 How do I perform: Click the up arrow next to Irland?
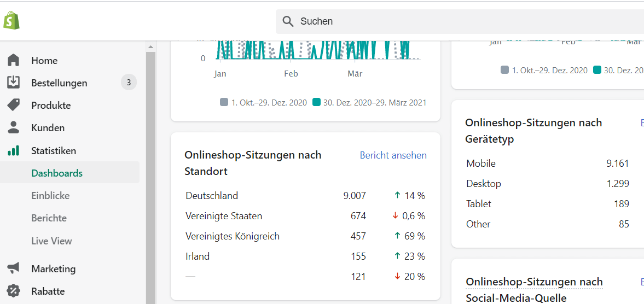point(397,256)
